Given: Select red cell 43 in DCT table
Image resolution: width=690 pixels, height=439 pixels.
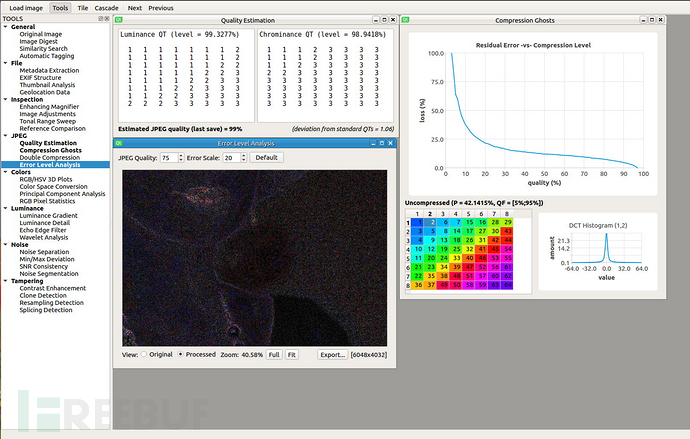Looking at the screenshot, I should click(507, 231).
